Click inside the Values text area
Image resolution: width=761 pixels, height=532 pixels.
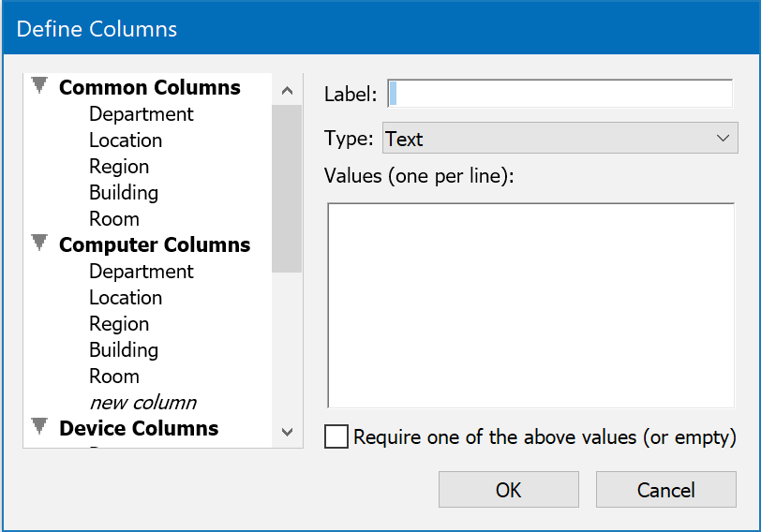point(531,305)
